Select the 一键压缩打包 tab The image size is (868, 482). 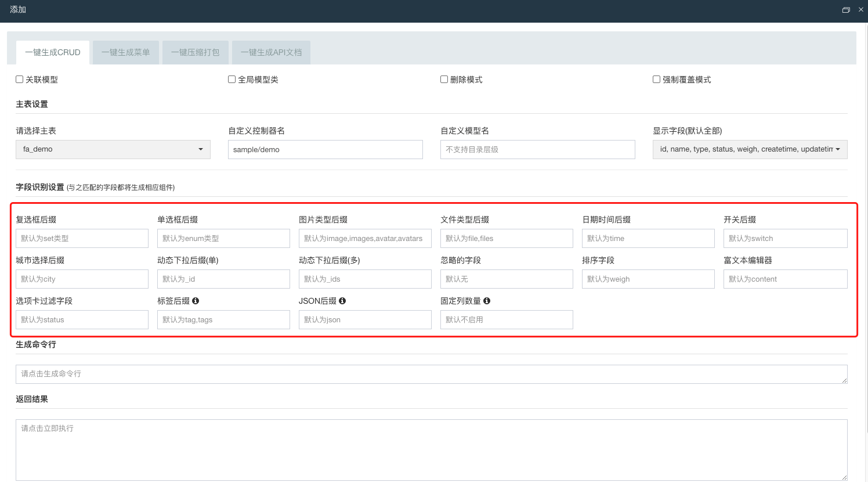[x=196, y=52]
